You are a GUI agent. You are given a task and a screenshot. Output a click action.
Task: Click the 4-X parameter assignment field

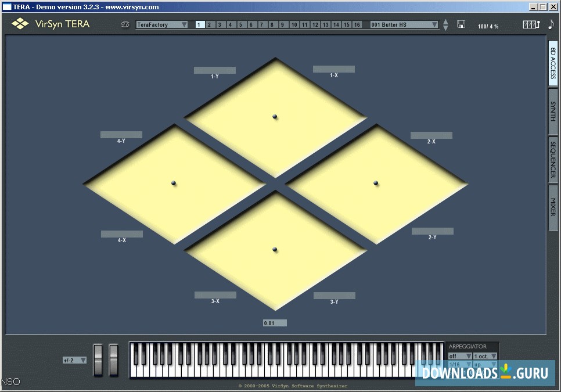pyautogui.click(x=122, y=234)
